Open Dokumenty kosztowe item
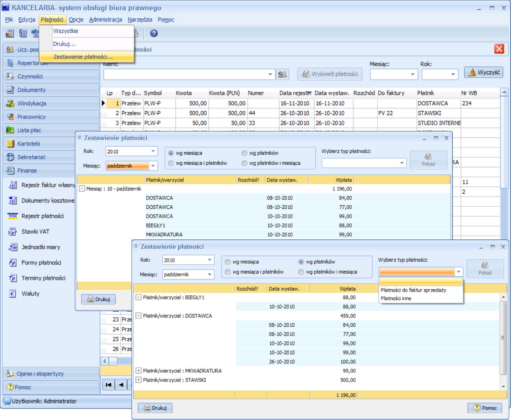511x420 pixels. tap(42, 201)
